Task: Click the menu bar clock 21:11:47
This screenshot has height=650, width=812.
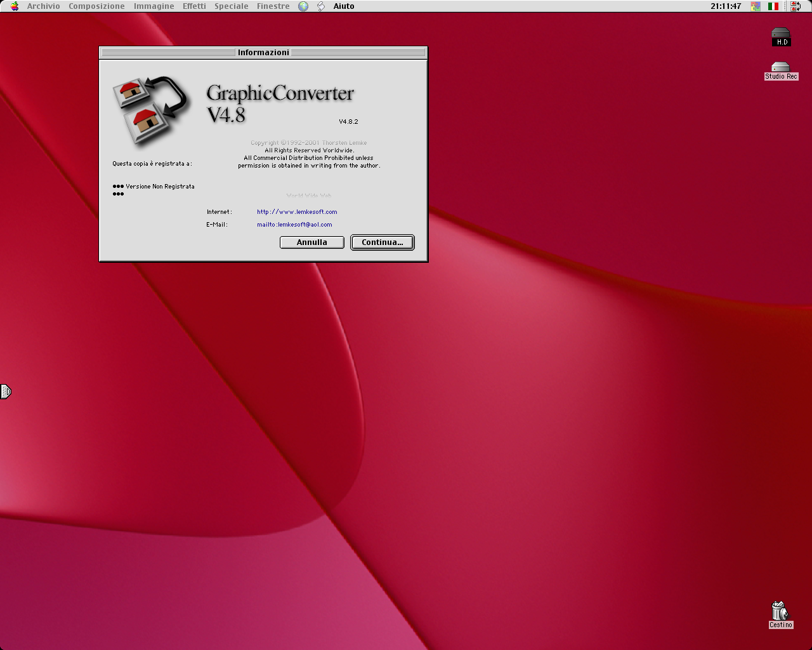Action: point(726,6)
